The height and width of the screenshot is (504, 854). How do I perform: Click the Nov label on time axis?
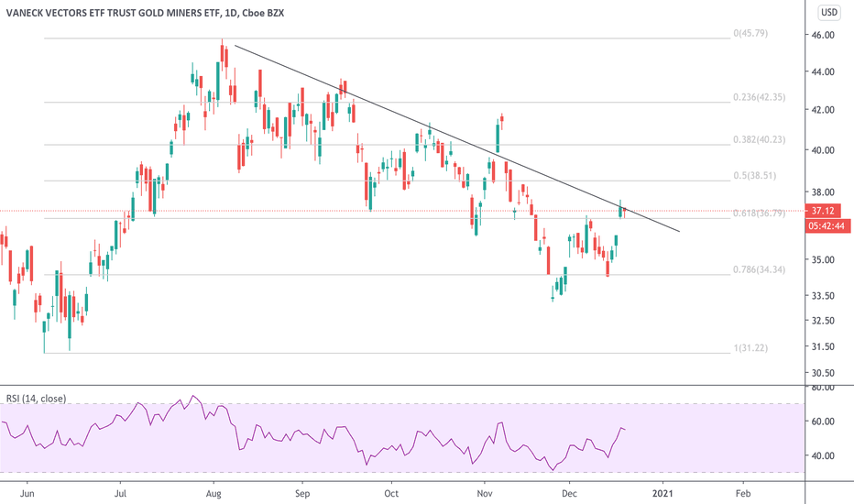(485, 493)
